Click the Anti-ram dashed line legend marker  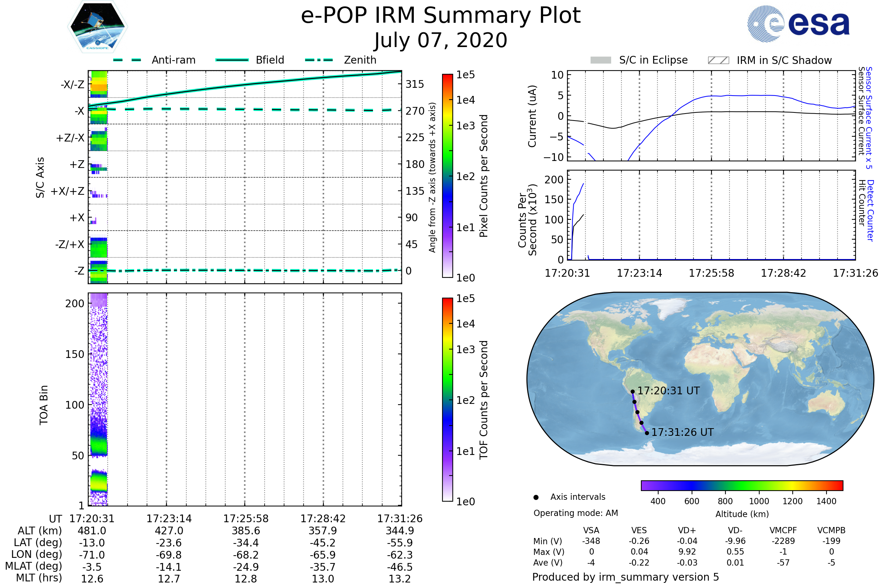[127, 60]
